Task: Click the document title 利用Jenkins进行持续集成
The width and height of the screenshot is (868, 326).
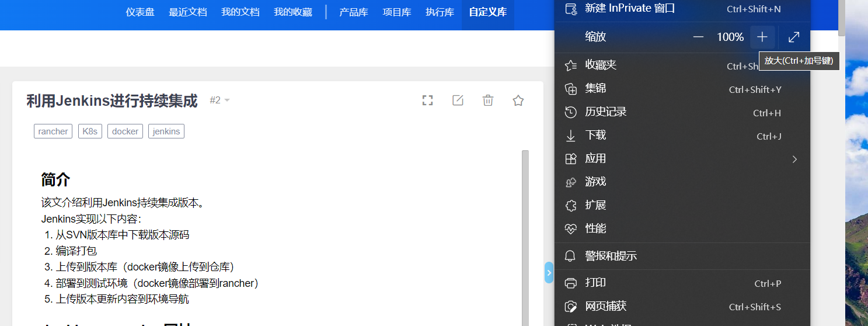Action: click(x=112, y=101)
